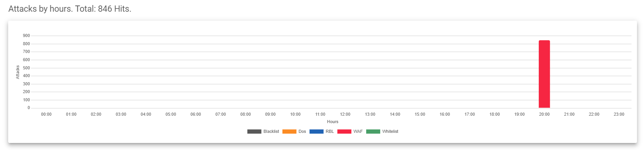Select the 12:00 hour axis label

click(x=345, y=115)
